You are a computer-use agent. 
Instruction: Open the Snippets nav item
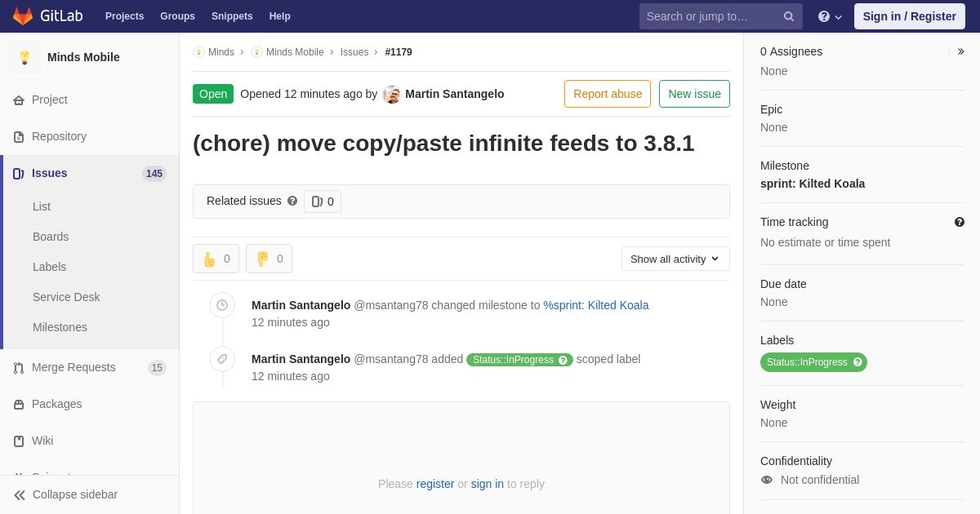(232, 16)
